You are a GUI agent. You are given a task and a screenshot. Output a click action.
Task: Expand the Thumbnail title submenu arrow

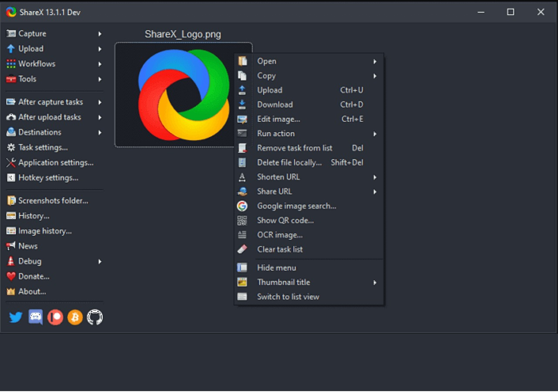click(375, 282)
